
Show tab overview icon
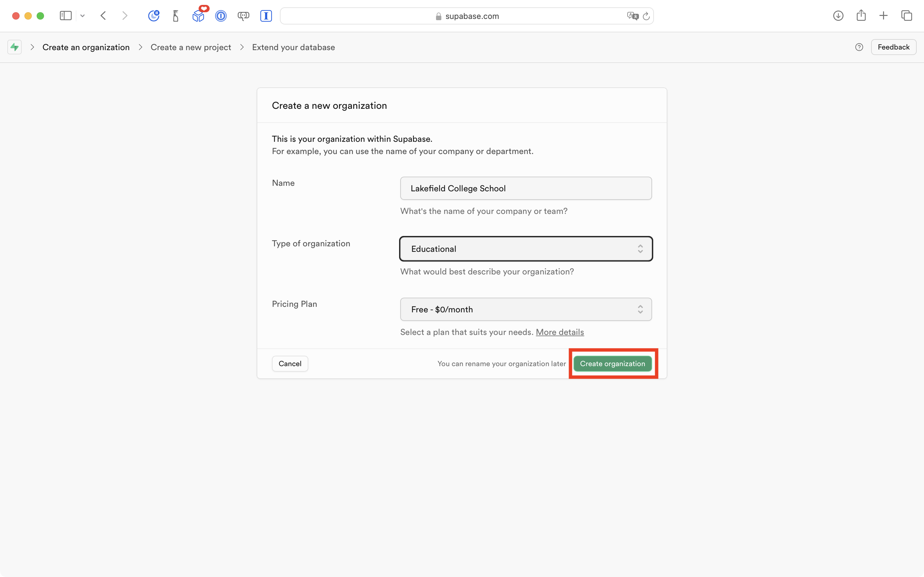tap(907, 16)
